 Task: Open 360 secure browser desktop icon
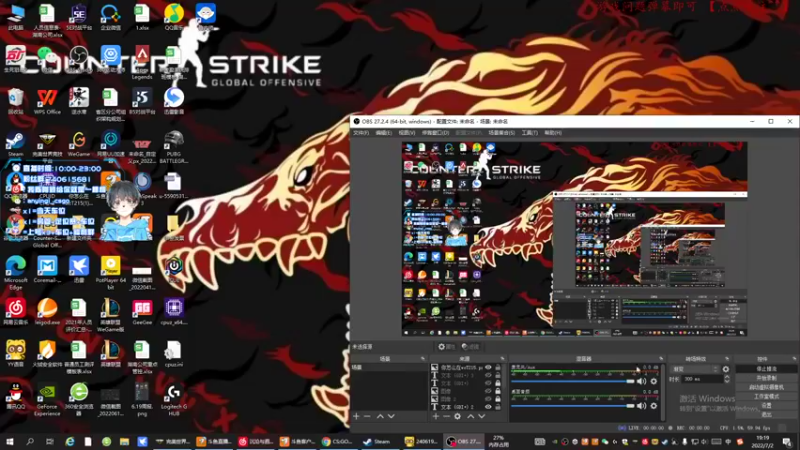pos(79,401)
